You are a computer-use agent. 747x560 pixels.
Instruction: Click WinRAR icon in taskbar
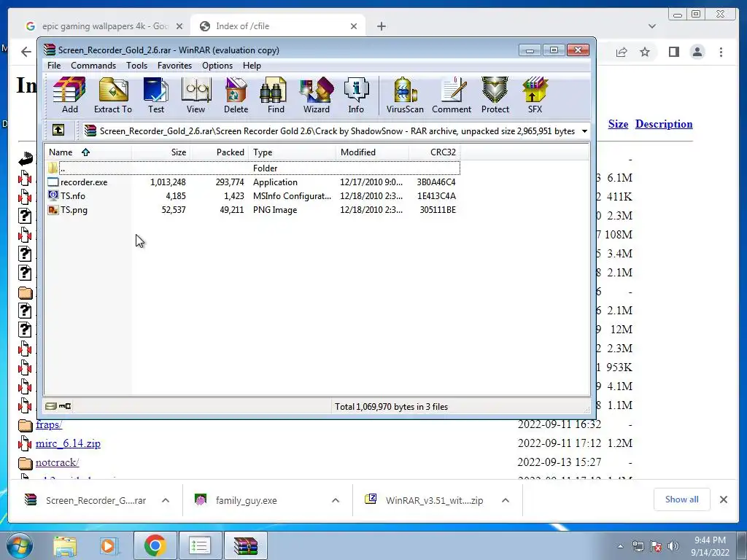[x=246, y=545]
